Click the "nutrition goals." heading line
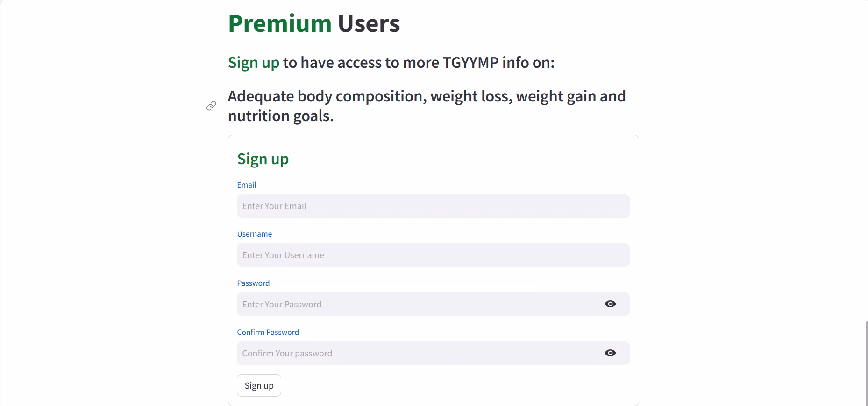Viewport: 868px width, 406px height. tap(281, 116)
